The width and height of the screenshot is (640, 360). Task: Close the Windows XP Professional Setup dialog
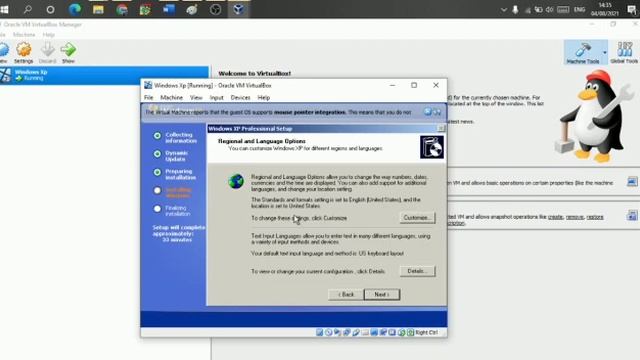point(441,129)
